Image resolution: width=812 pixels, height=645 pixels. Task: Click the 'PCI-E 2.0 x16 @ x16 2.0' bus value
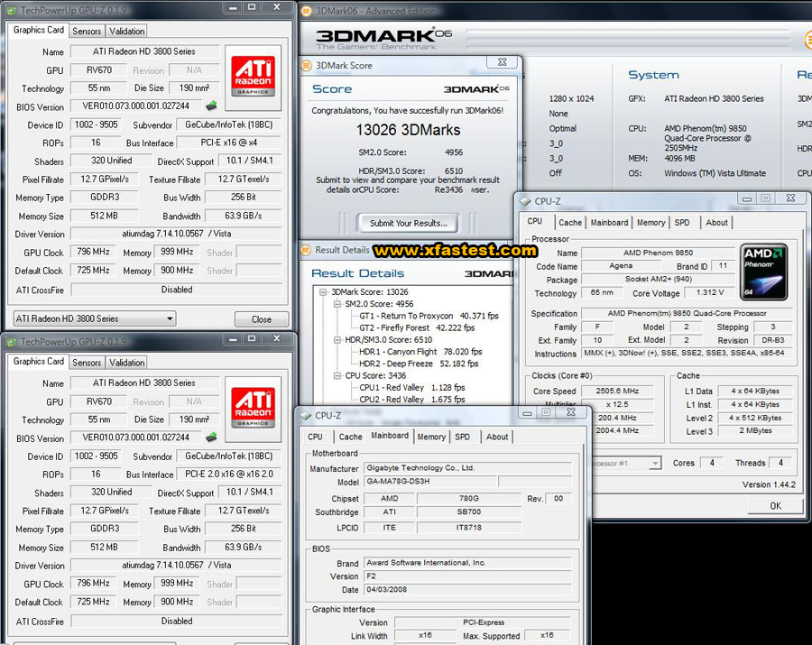click(x=229, y=474)
